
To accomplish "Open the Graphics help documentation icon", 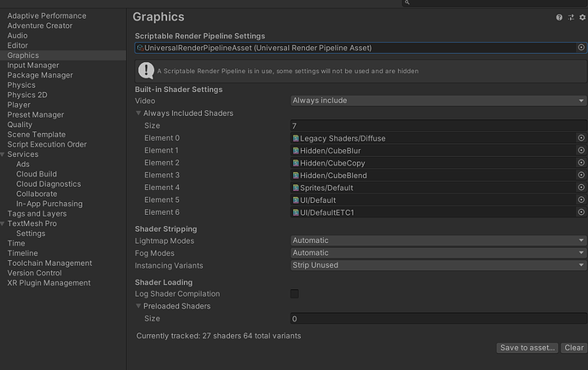I will [560, 17].
